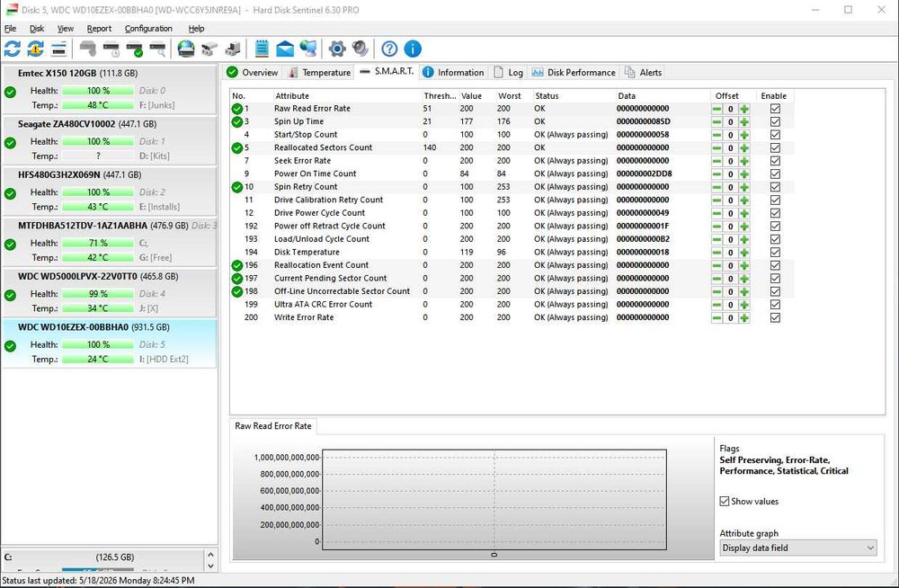Uncheck the Show values checkbox
This screenshot has height=588, width=899.
[x=725, y=502]
